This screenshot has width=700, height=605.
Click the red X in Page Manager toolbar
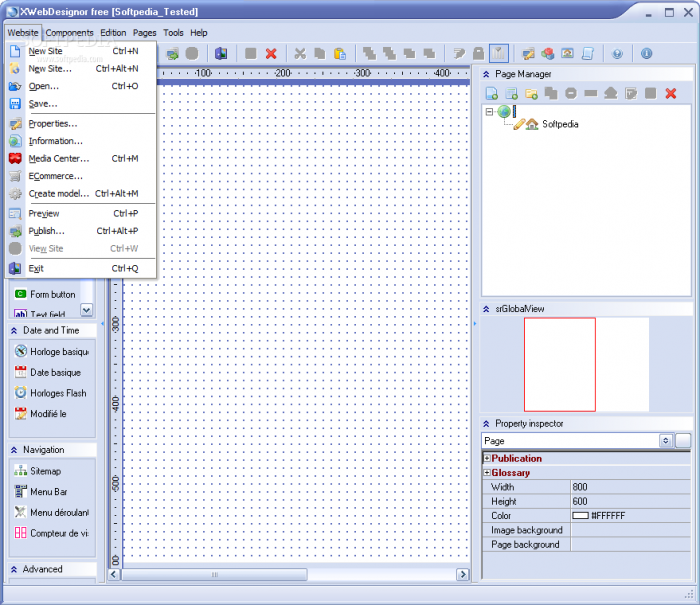pyautogui.click(x=671, y=93)
